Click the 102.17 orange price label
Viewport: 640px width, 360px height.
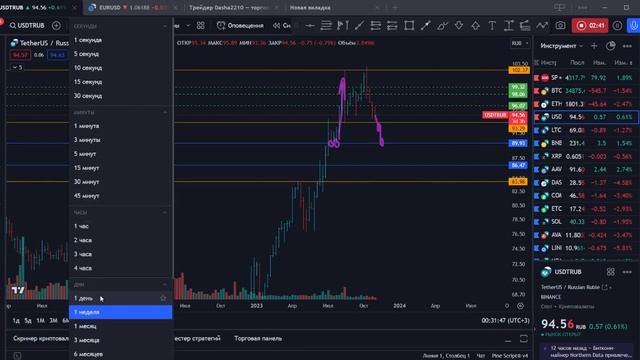tap(518, 70)
